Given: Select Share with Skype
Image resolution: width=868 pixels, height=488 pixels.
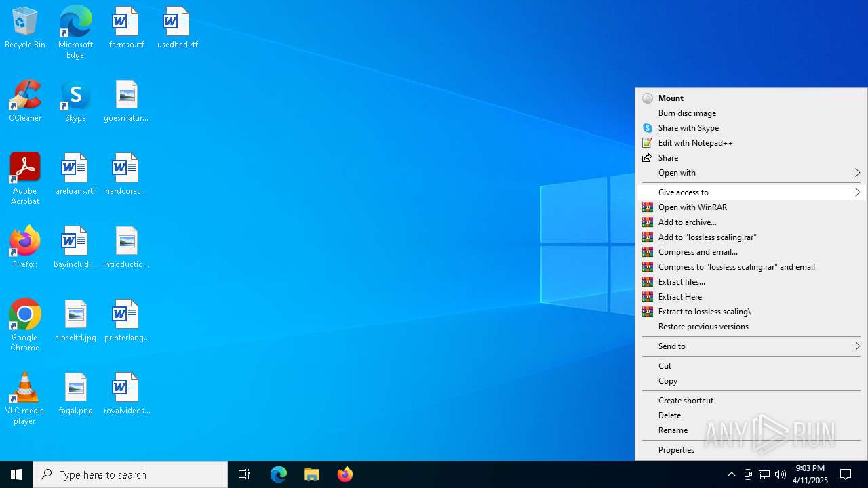Looking at the screenshot, I should [x=751, y=128].
